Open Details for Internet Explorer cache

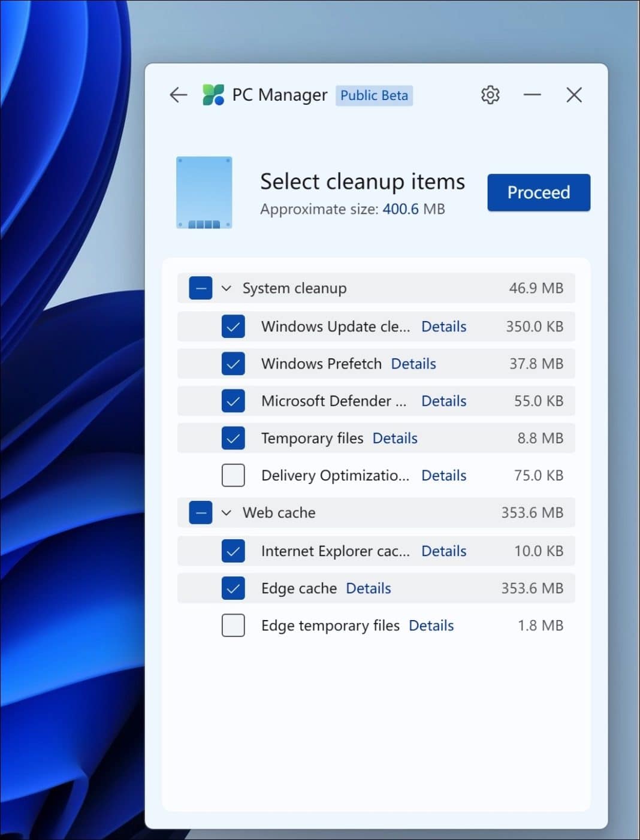443,551
